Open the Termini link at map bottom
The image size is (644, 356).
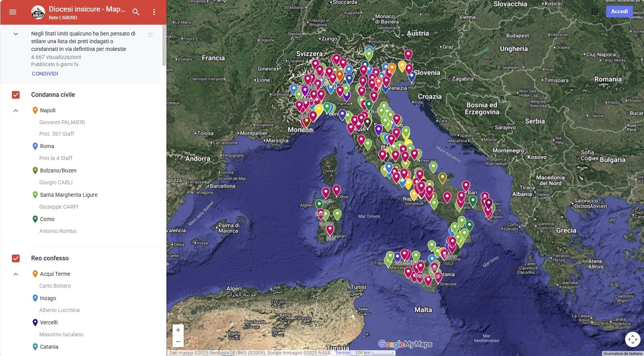pyautogui.click(x=342, y=353)
